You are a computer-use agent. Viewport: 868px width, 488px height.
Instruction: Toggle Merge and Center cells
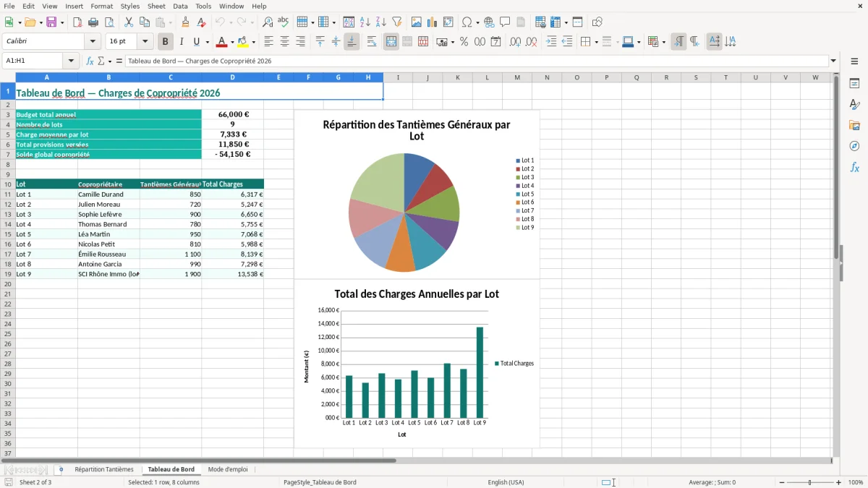[391, 42]
